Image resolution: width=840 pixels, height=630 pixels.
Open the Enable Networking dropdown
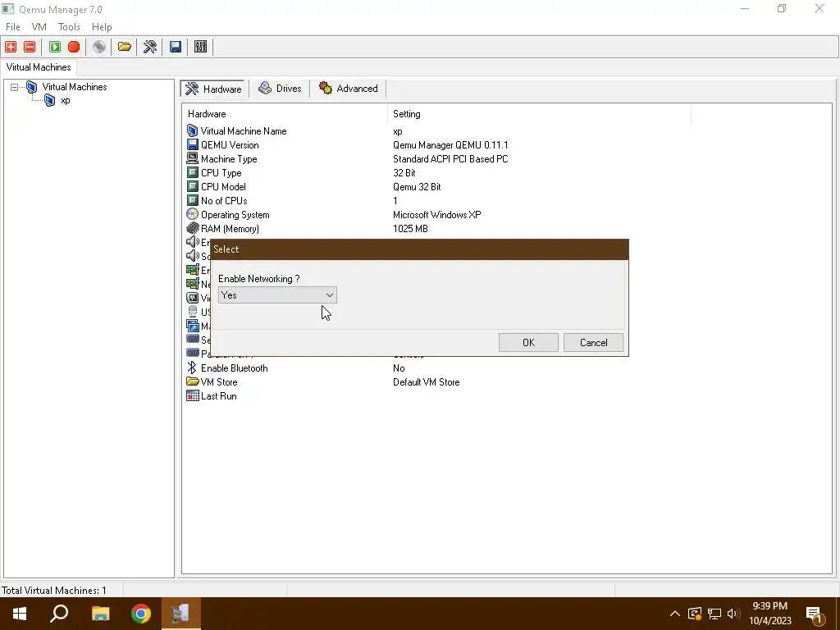[x=277, y=295]
